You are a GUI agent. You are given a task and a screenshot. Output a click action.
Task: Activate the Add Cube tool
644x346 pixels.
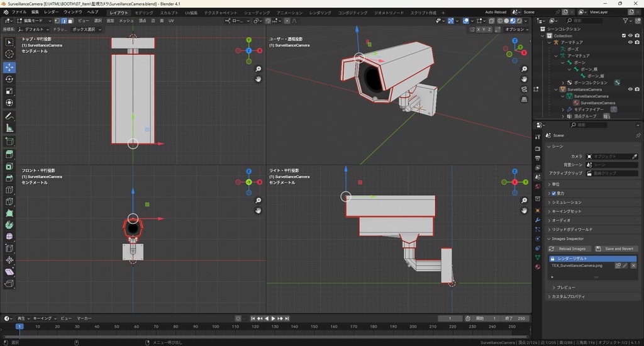click(9, 142)
